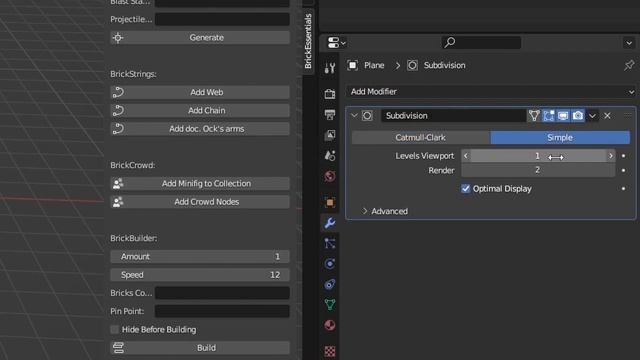Open the Render properties tab
Image resolution: width=640 pixels, height=360 pixels.
tap(330, 94)
